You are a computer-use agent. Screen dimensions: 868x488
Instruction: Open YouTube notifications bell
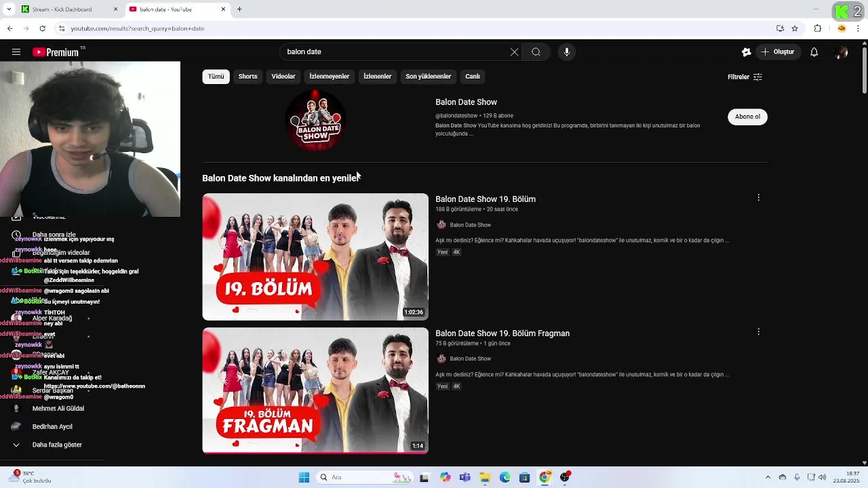[814, 52]
